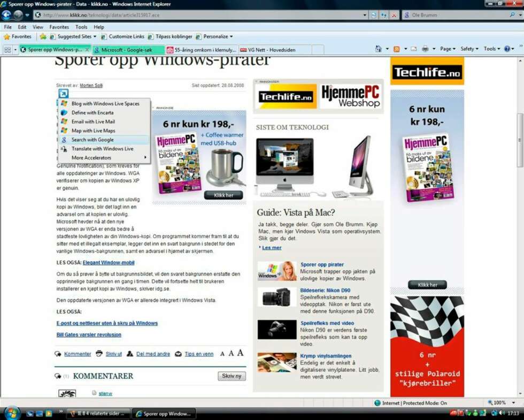Switch to the 55-åring omkom tab

(202, 50)
